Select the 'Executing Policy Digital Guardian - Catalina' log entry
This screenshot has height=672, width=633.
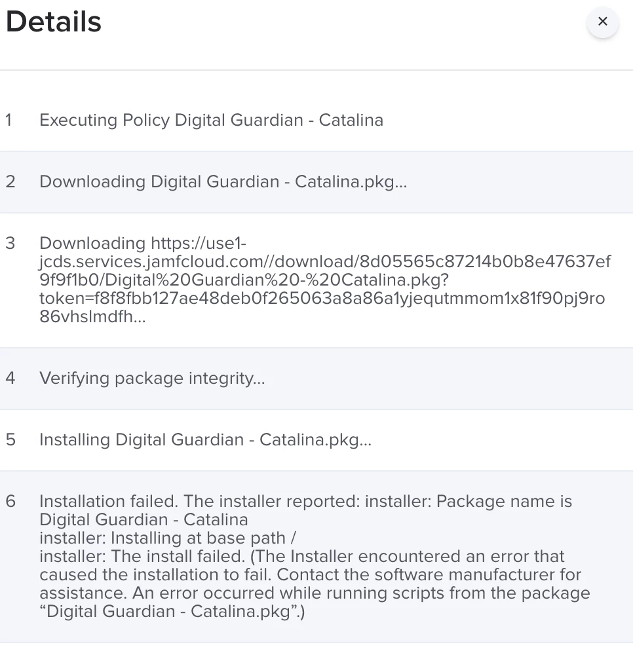(211, 121)
